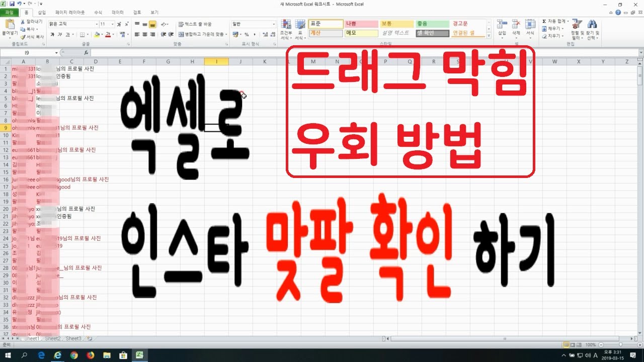Viewport: 644px width, 362px height.
Task: Increase font size with the larger 가 icon
Action: (x=119, y=24)
